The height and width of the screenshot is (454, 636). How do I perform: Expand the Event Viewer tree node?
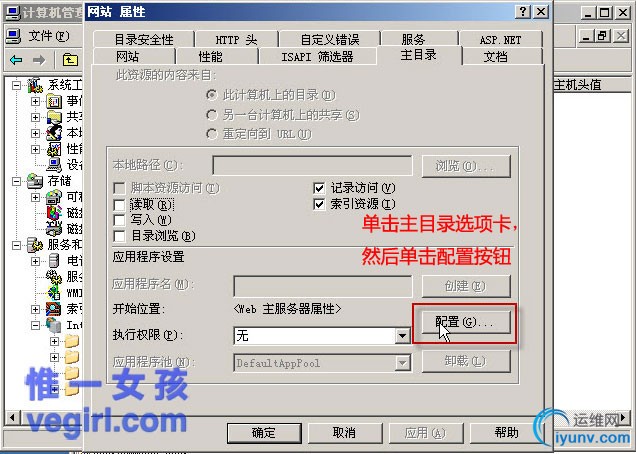pyautogui.click(x=35, y=101)
